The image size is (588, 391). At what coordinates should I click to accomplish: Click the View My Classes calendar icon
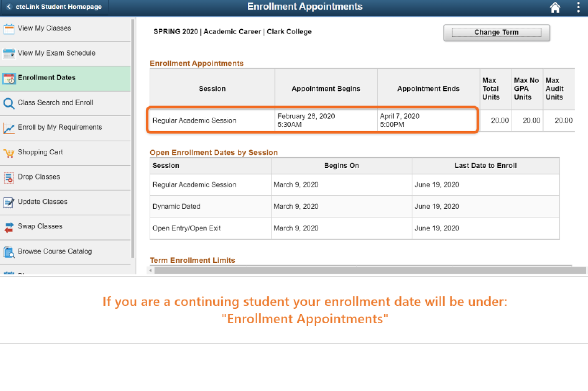[9, 29]
